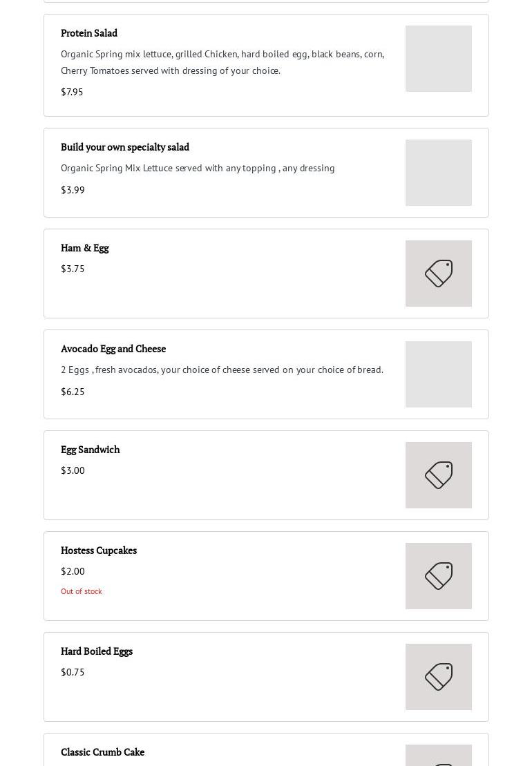This screenshot has width=532, height=766.
Task: Open the specialty salad image thumbnail
Action: 439,173
